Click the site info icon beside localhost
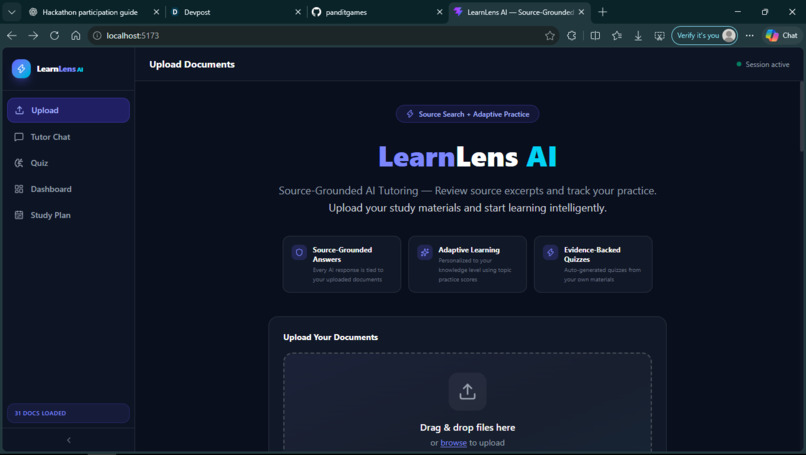 tap(97, 35)
